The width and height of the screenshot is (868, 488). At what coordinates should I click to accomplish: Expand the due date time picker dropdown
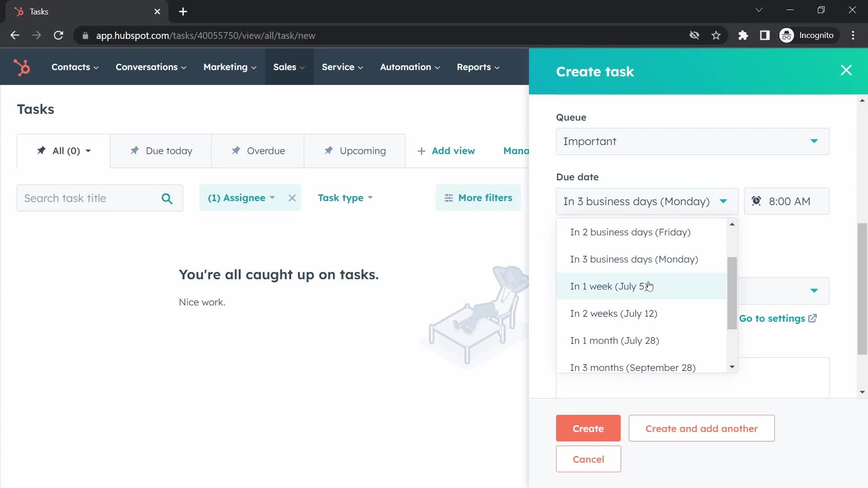tap(788, 202)
